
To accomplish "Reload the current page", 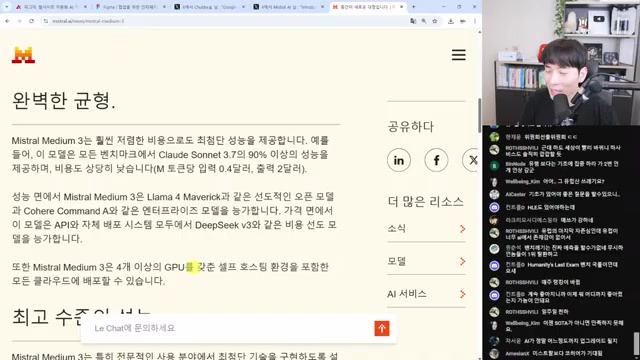I will (31, 21).
